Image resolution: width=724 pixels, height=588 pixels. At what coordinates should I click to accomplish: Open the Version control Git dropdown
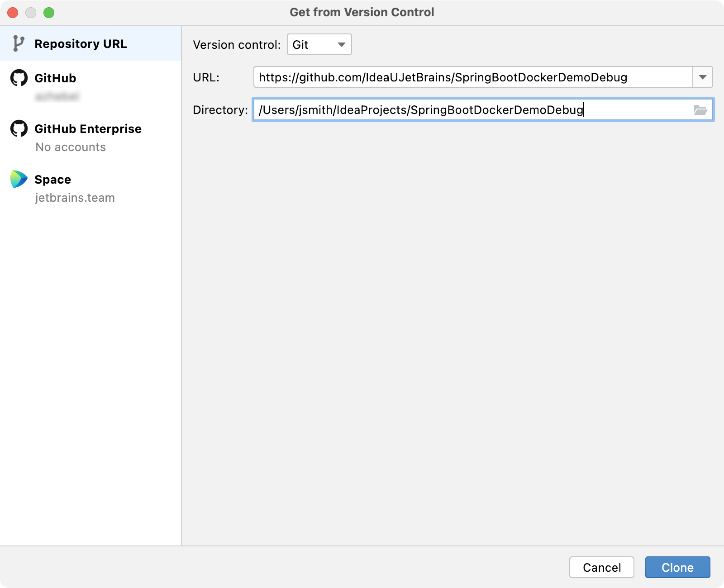tap(319, 44)
